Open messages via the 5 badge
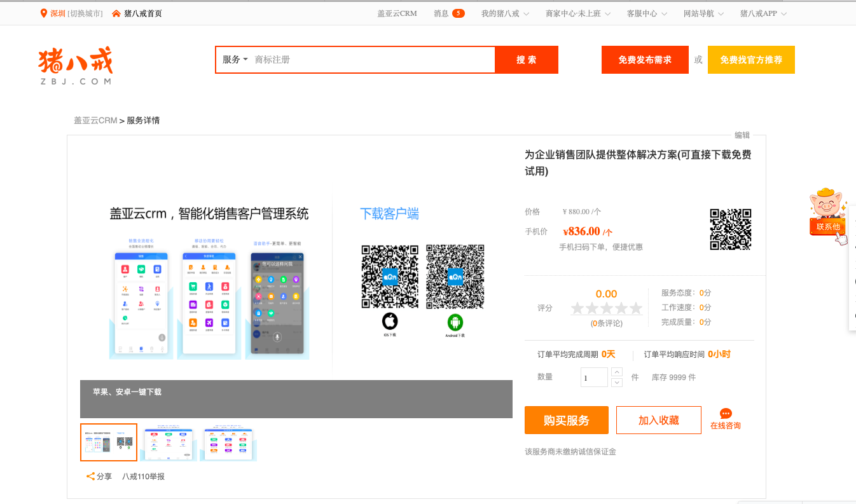This screenshot has height=504, width=856. pos(458,13)
